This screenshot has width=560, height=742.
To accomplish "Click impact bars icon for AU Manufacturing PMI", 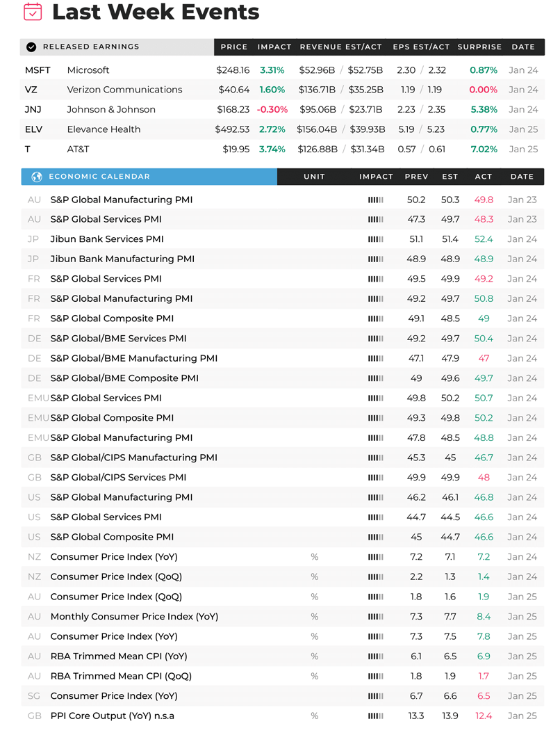I will click(x=376, y=200).
